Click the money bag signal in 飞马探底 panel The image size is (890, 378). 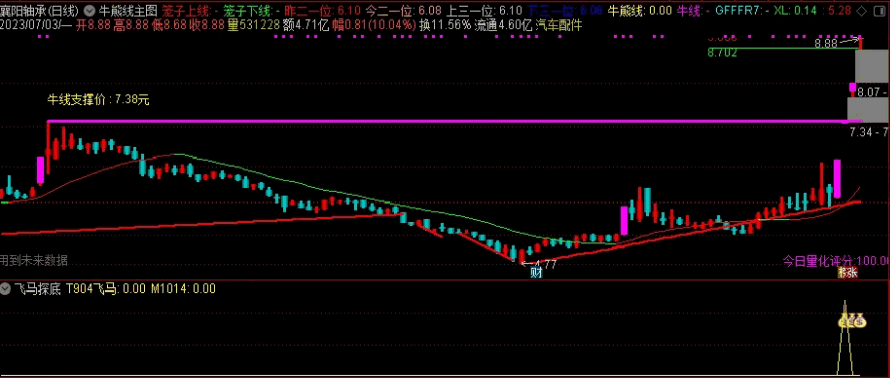tap(853, 322)
